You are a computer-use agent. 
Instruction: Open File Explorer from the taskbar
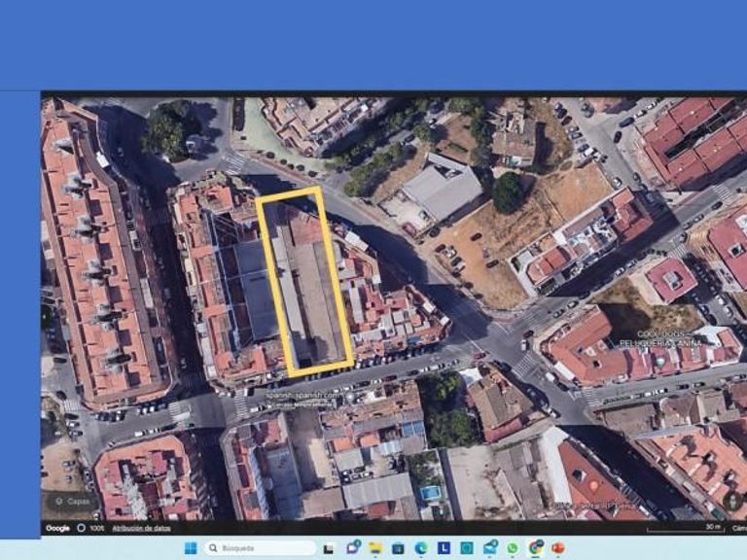[374, 548]
